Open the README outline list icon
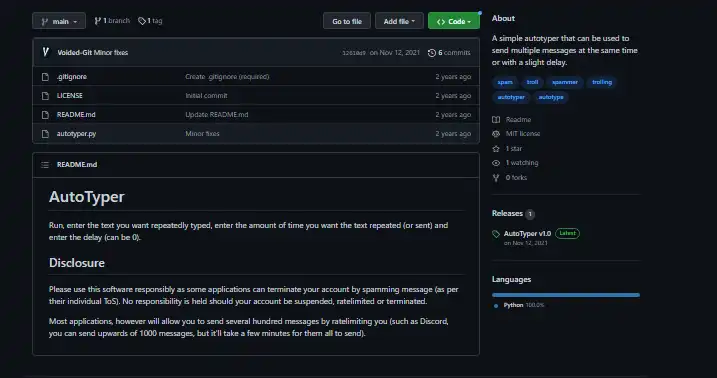This screenshot has width=717, height=378. pyautogui.click(x=45, y=165)
